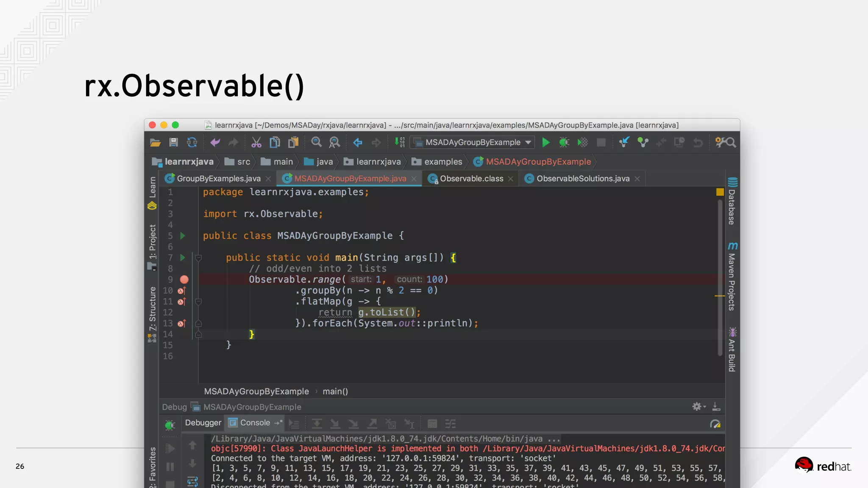Viewport: 868px width, 488px height.
Task: Switch to GroupByExamples.java tab
Action: point(219,179)
